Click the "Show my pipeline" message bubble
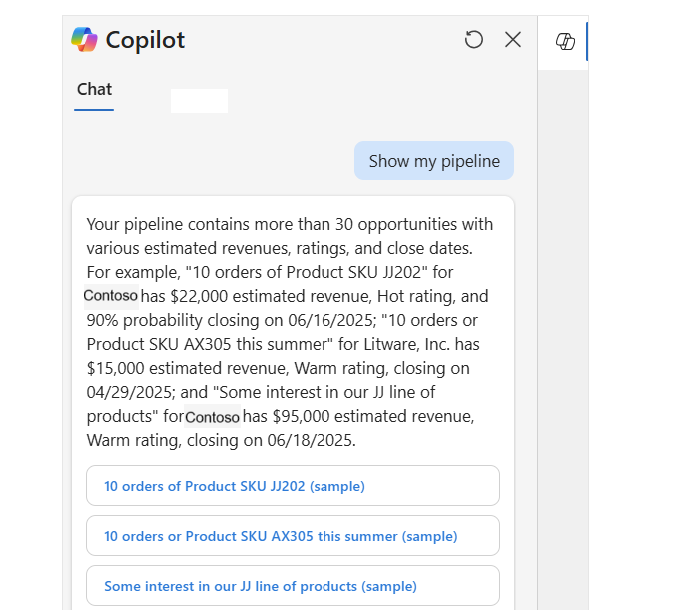Screen dimensions: 692x610 pos(434,161)
